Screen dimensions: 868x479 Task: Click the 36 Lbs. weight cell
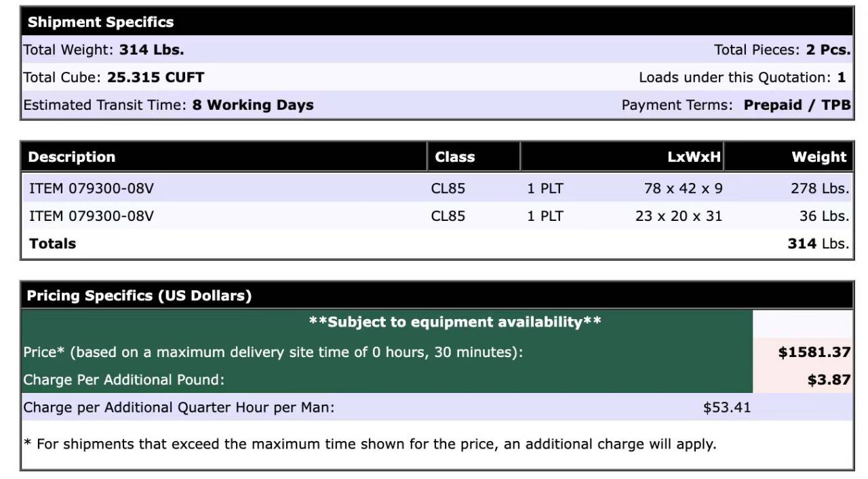(824, 216)
